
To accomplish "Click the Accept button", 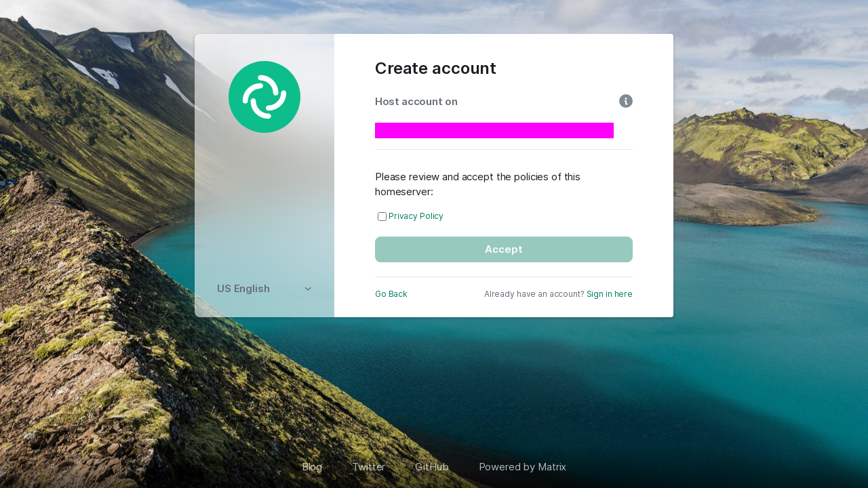I will [x=504, y=249].
